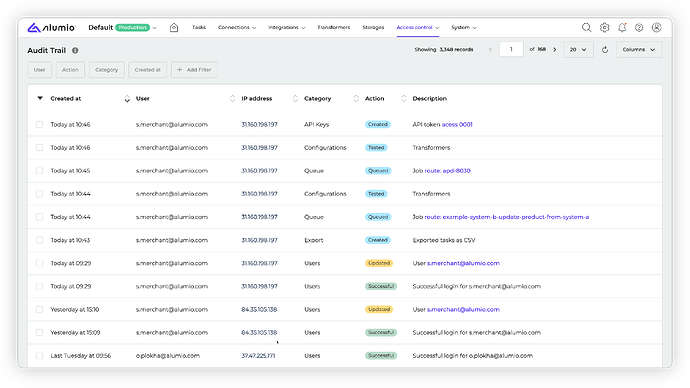Click the Created at filter button
Image resolution: width=690 pixels, height=388 pixels.
147,70
